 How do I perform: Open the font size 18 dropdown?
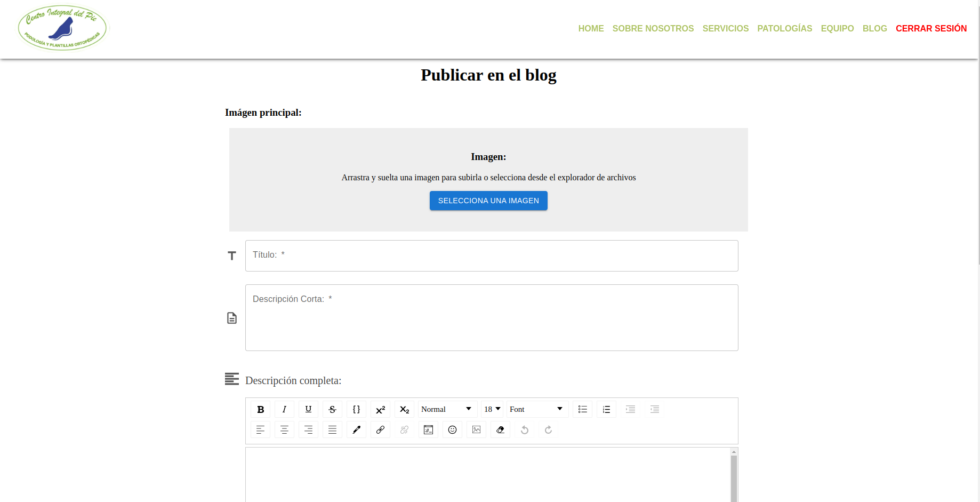492,409
